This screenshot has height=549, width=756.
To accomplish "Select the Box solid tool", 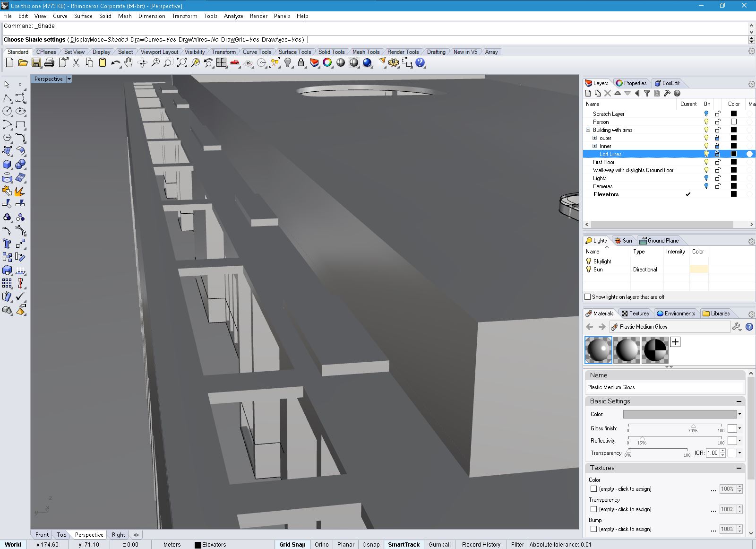I will click(x=7, y=164).
